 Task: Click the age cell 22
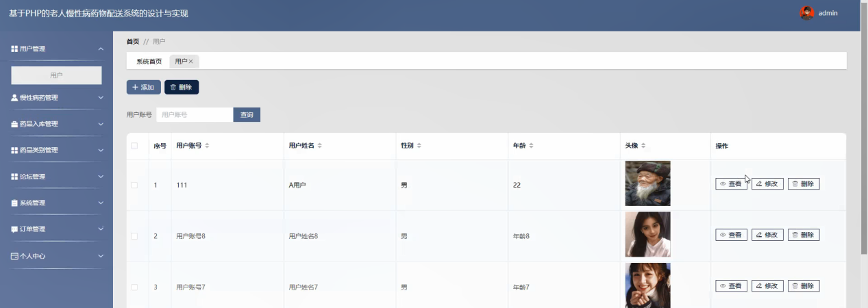[x=517, y=185]
